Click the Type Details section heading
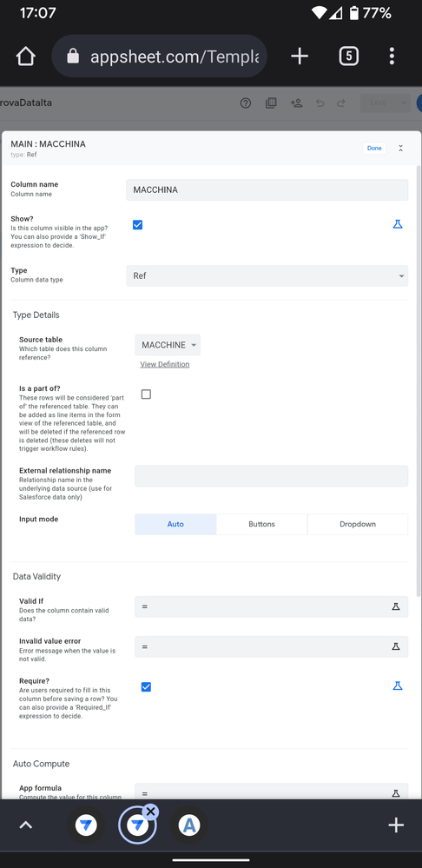The image size is (422, 868). click(36, 315)
